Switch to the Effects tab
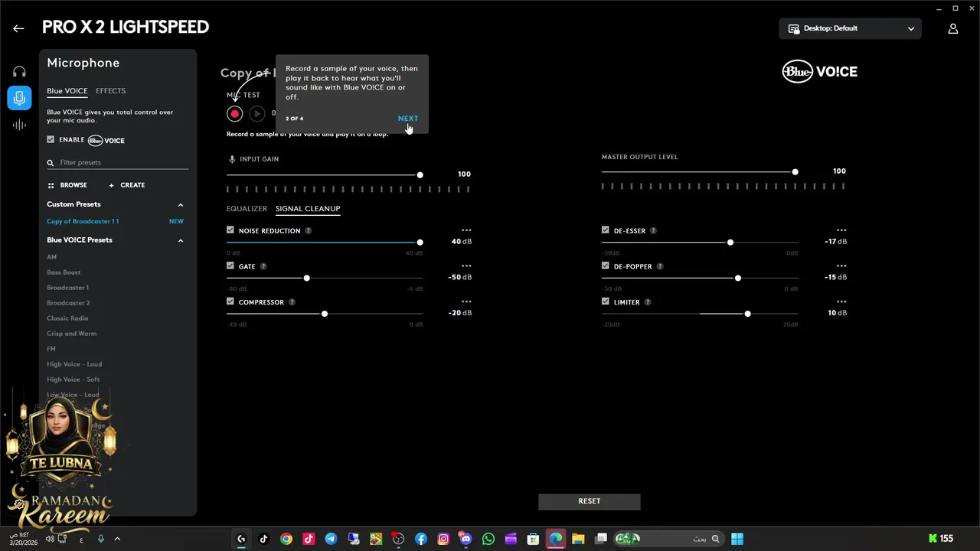This screenshot has width=980, height=551. point(110,91)
